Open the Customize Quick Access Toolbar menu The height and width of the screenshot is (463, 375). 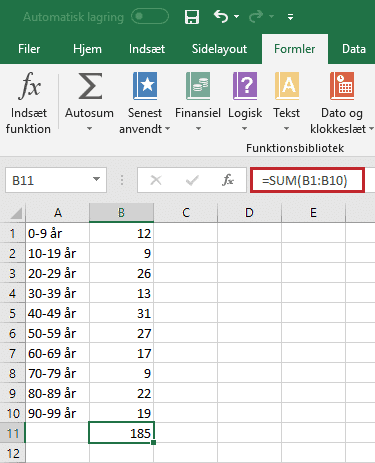pyautogui.click(x=291, y=17)
